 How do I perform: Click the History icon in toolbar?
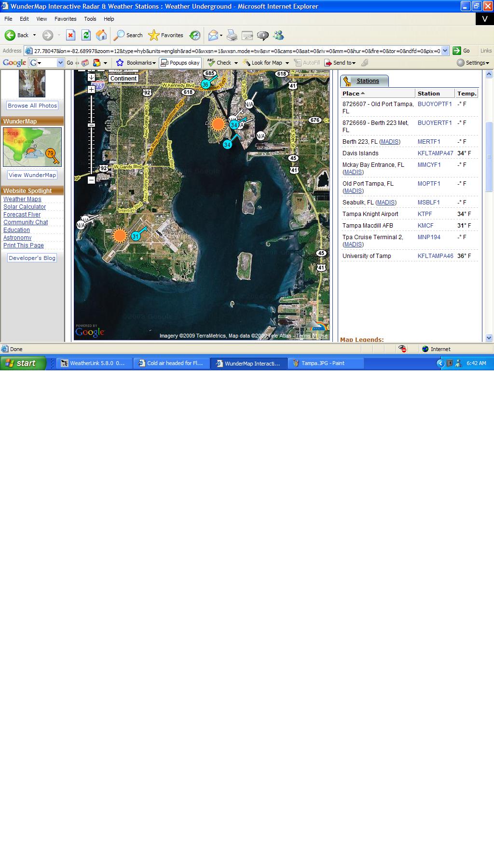(195, 35)
